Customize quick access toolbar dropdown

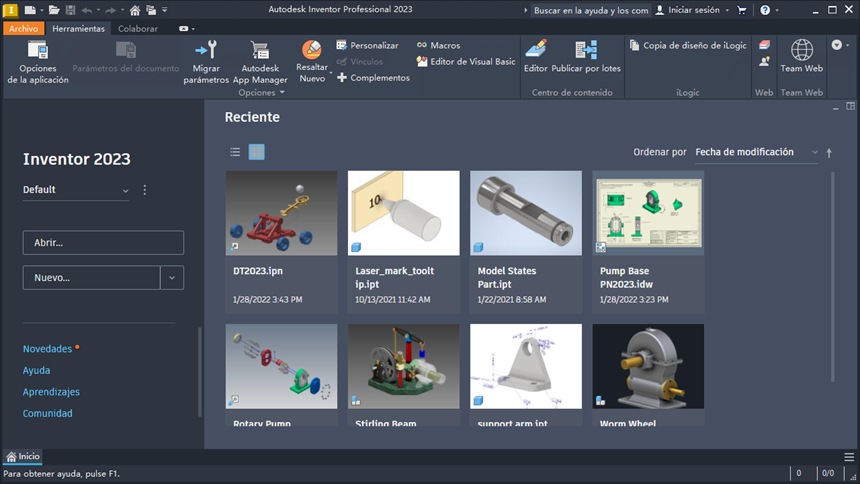tap(165, 10)
